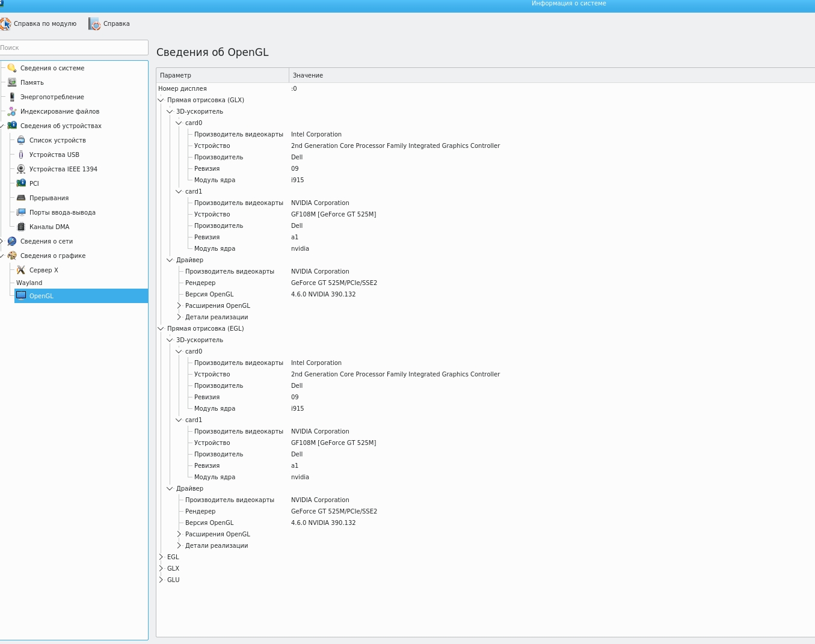This screenshot has width=815, height=644.
Task: Open Справка по модулю help icon
Action: pyautogui.click(x=5, y=24)
